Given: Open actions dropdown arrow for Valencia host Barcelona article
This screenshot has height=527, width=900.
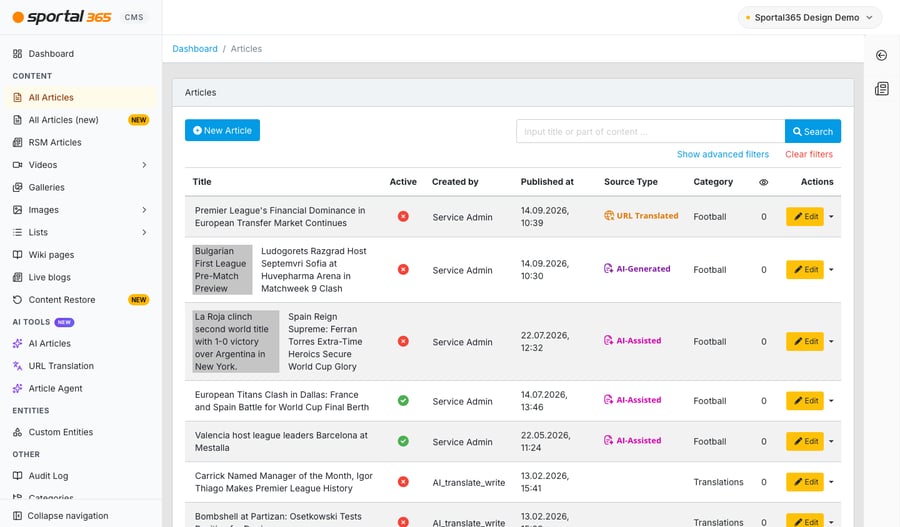Looking at the screenshot, I should pos(831,441).
